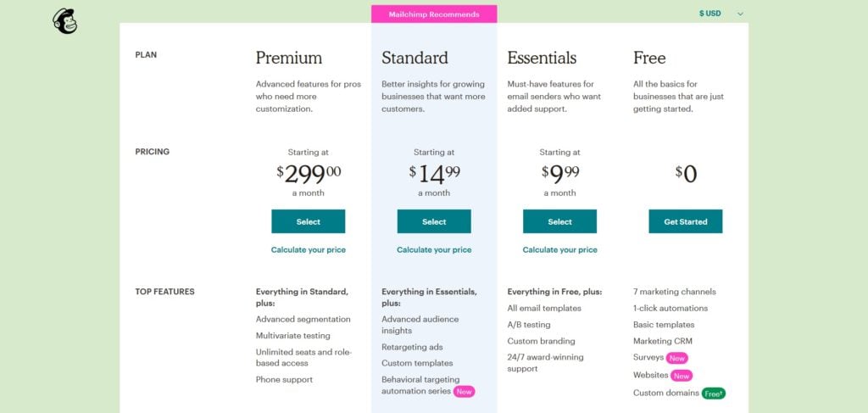
Task: Click the Free plan heading
Action: (x=649, y=58)
